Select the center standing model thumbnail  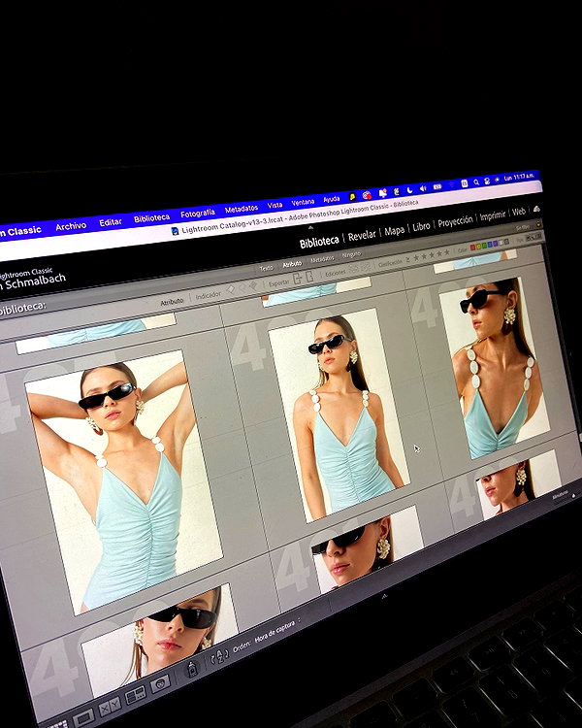tap(339, 415)
